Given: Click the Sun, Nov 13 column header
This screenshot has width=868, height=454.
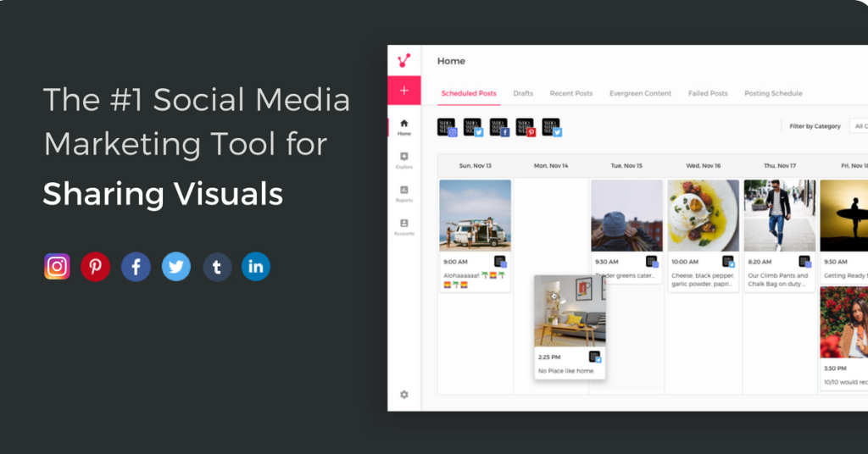Looking at the screenshot, I should coord(475,165).
